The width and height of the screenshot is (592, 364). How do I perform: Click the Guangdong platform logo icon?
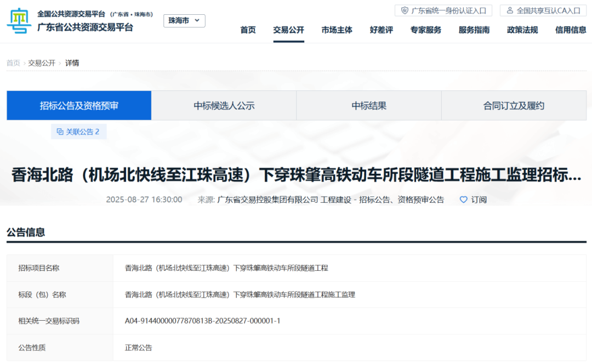(x=19, y=21)
